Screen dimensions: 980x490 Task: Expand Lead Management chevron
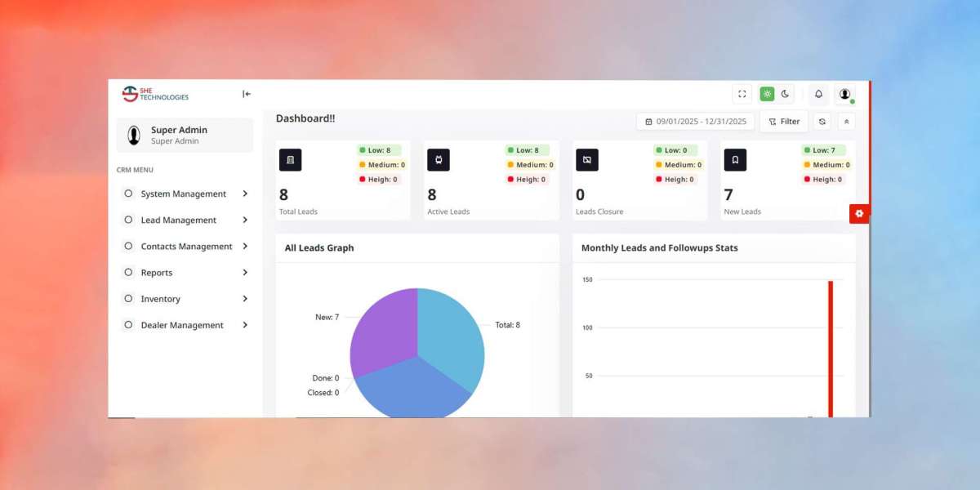click(245, 220)
